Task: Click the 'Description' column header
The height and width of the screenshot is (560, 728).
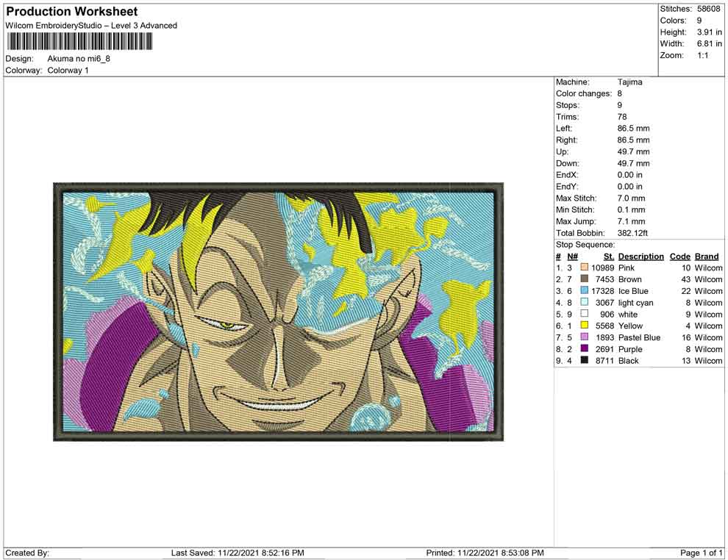Action: click(x=640, y=256)
